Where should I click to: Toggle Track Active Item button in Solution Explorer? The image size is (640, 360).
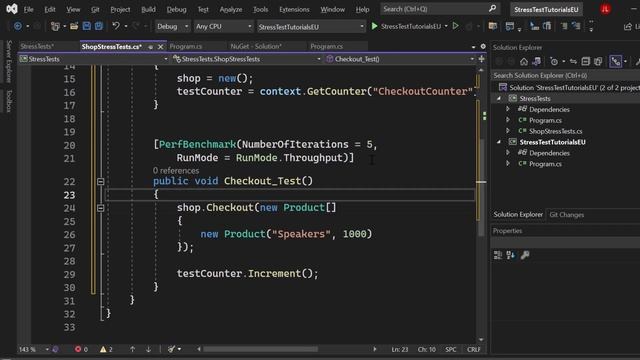coord(616,62)
